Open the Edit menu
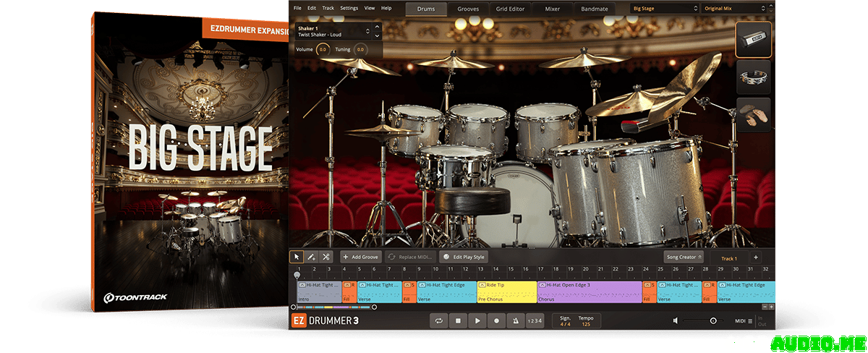The image size is (868, 353). pyautogui.click(x=312, y=8)
